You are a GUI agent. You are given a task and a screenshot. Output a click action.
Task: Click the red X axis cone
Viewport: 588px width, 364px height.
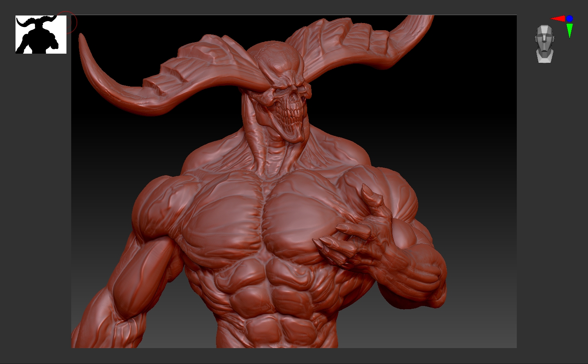(558, 18)
